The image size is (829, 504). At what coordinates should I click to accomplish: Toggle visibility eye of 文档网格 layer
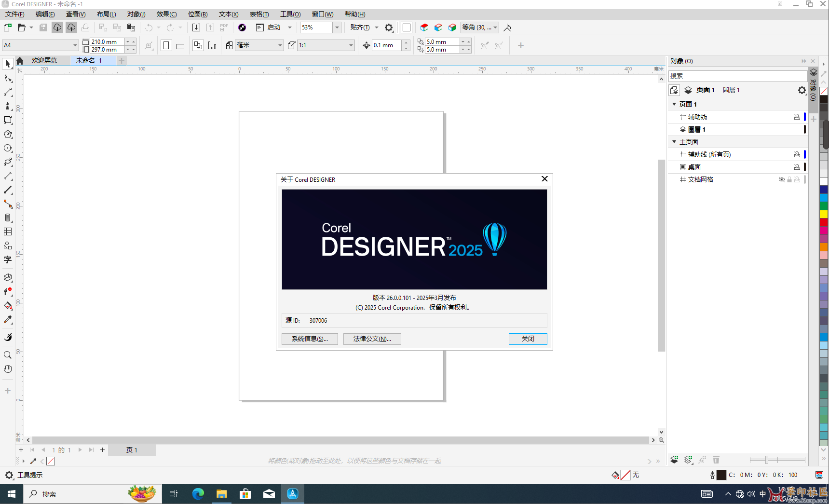782,179
